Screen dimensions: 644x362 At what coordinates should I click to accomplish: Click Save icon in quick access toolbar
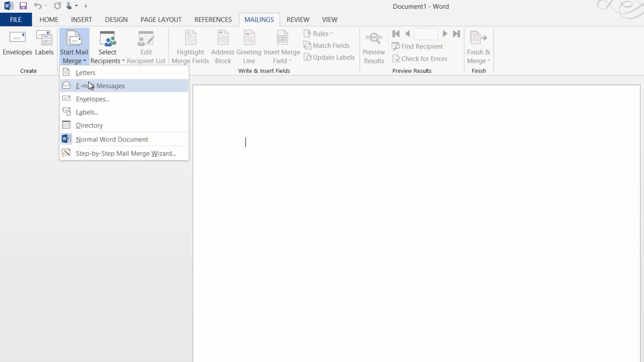[x=23, y=6]
